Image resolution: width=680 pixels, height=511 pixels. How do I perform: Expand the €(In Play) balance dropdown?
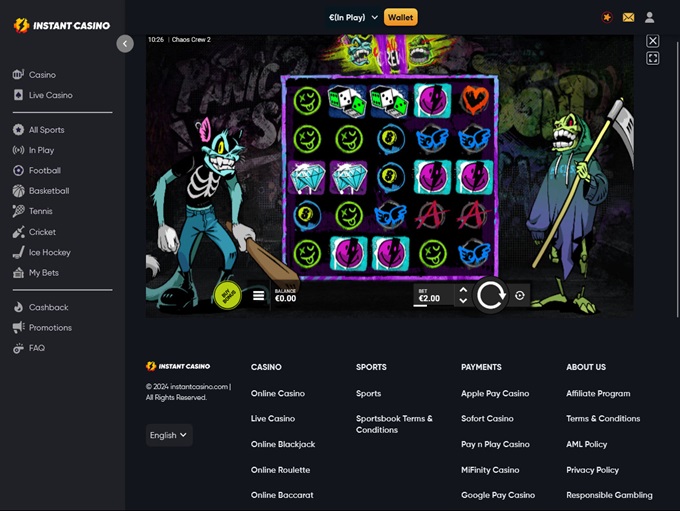[353, 17]
